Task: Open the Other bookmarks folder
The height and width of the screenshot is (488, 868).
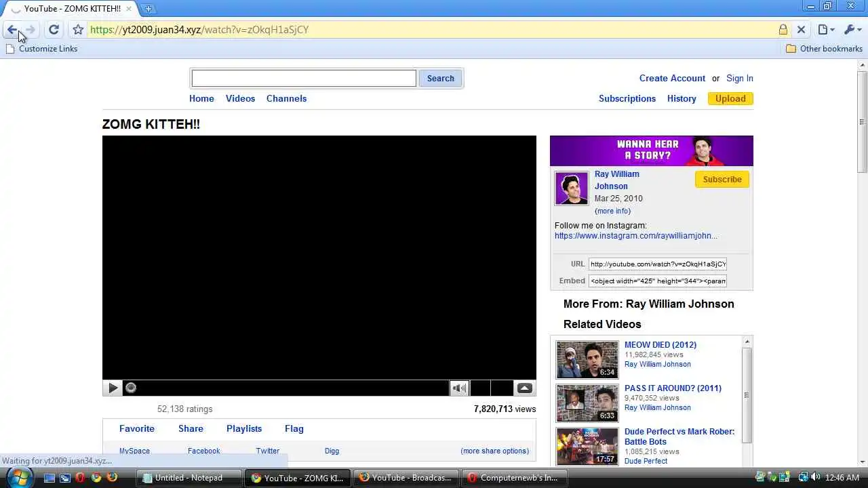Action: tap(824, 49)
